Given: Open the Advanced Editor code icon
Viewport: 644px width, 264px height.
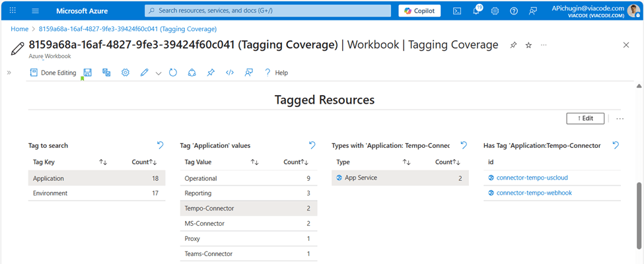Looking at the screenshot, I should [x=229, y=73].
